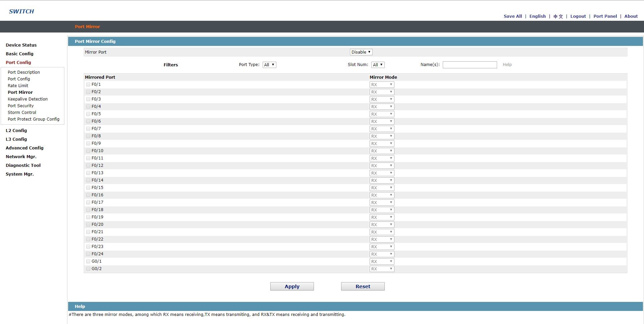Log out using the Logout link

click(x=578, y=16)
